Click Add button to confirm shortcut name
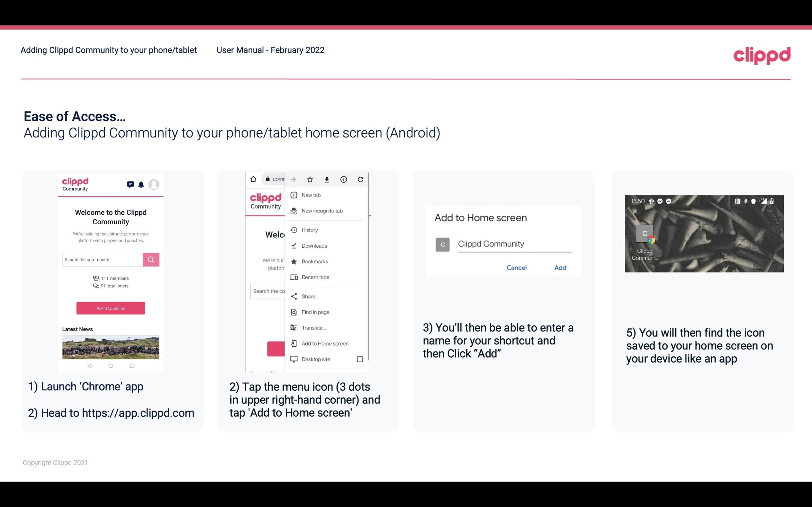 point(559,268)
